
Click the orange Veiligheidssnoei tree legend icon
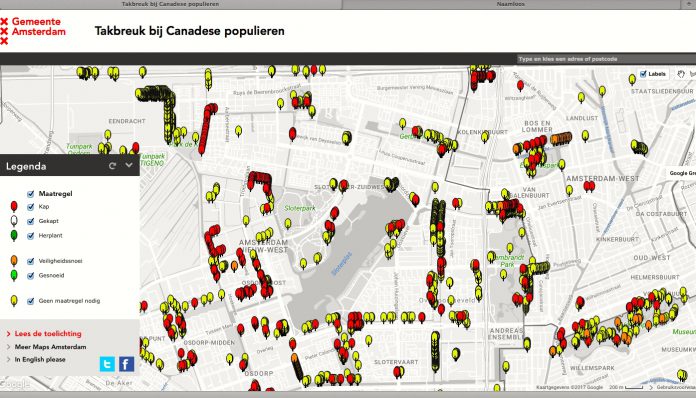click(14, 261)
